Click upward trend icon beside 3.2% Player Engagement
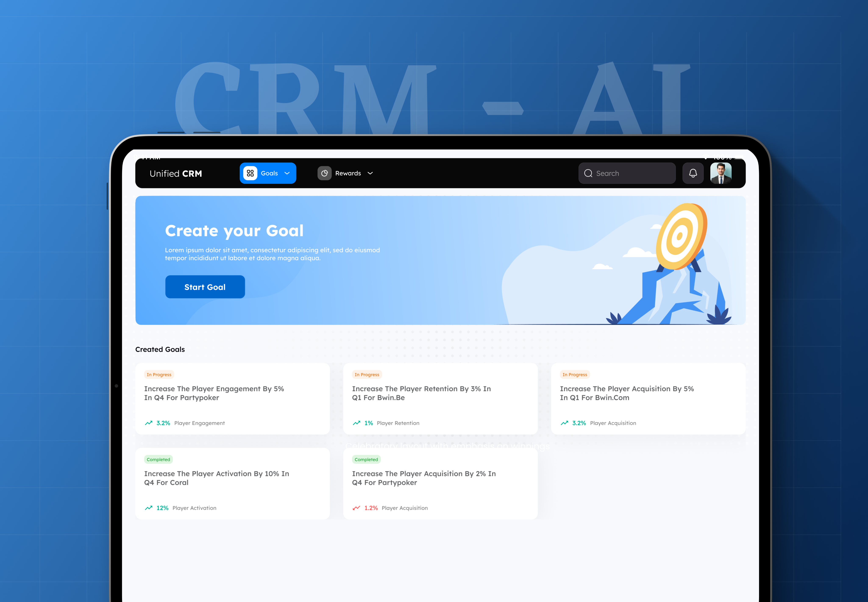The width and height of the screenshot is (868, 602). point(149,423)
